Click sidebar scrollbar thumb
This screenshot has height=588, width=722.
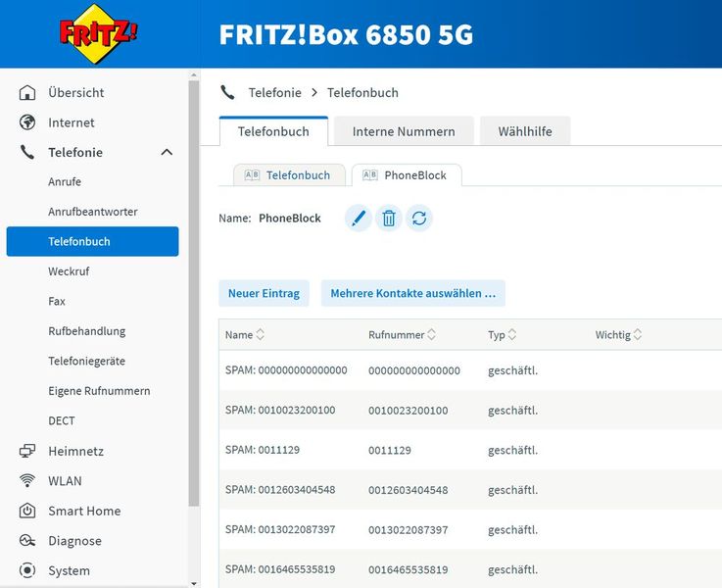(193, 293)
